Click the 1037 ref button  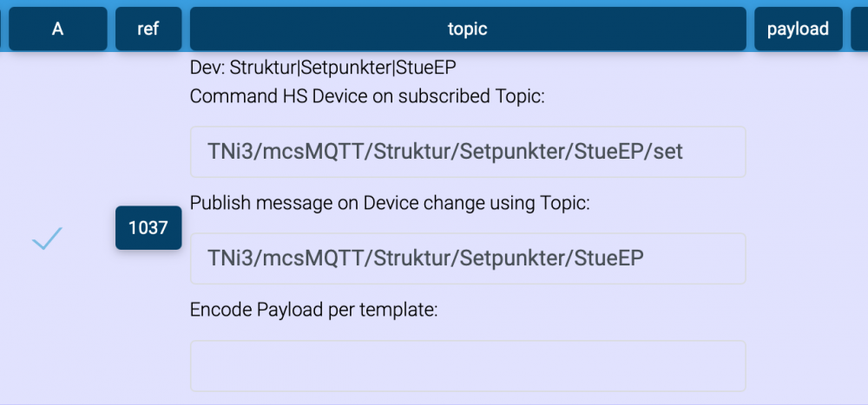(148, 228)
